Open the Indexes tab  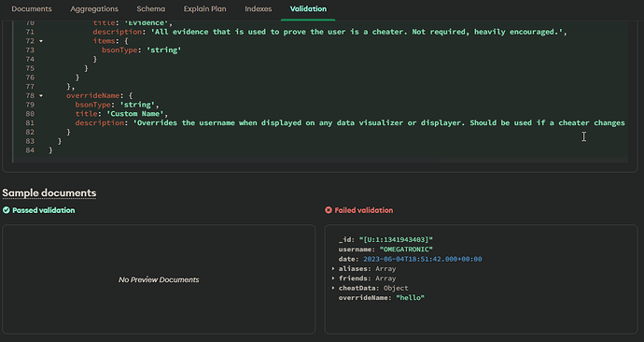pyautogui.click(x=258, y=8)
